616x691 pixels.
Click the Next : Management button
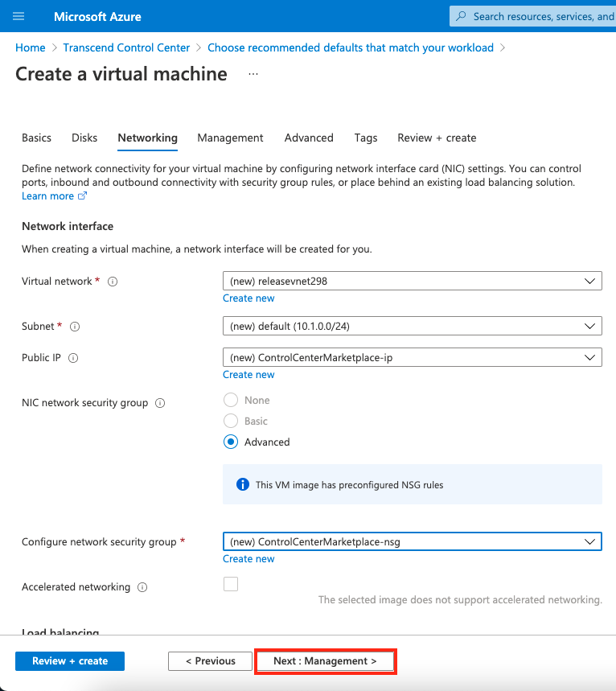click(x=325, y=661)
